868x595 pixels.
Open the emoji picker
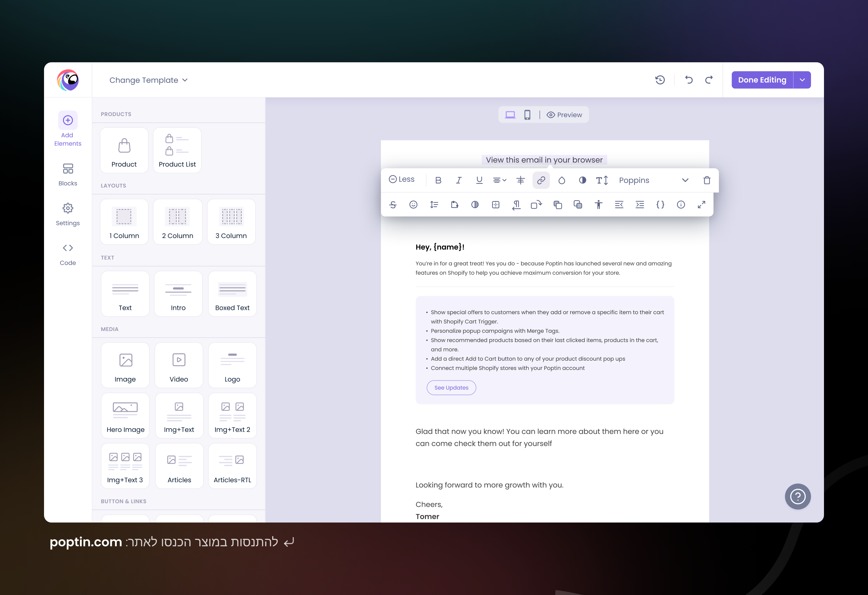coord(413,205)
